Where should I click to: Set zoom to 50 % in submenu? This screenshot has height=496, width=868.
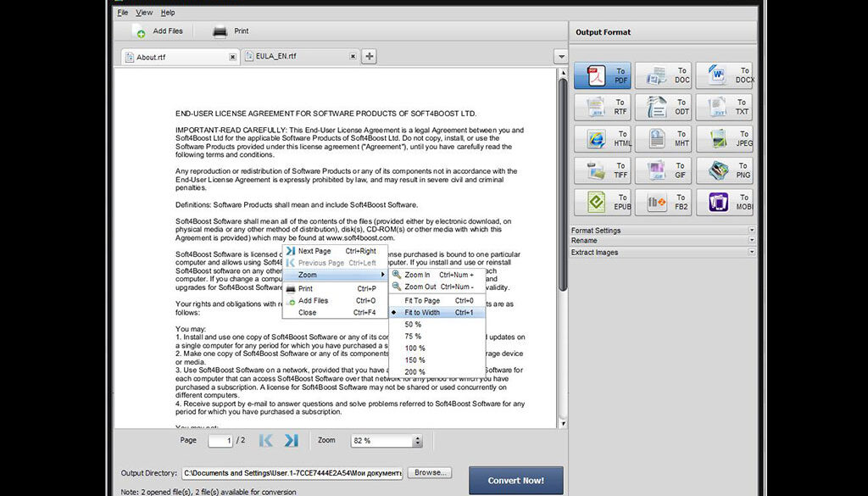click(437, 325)
